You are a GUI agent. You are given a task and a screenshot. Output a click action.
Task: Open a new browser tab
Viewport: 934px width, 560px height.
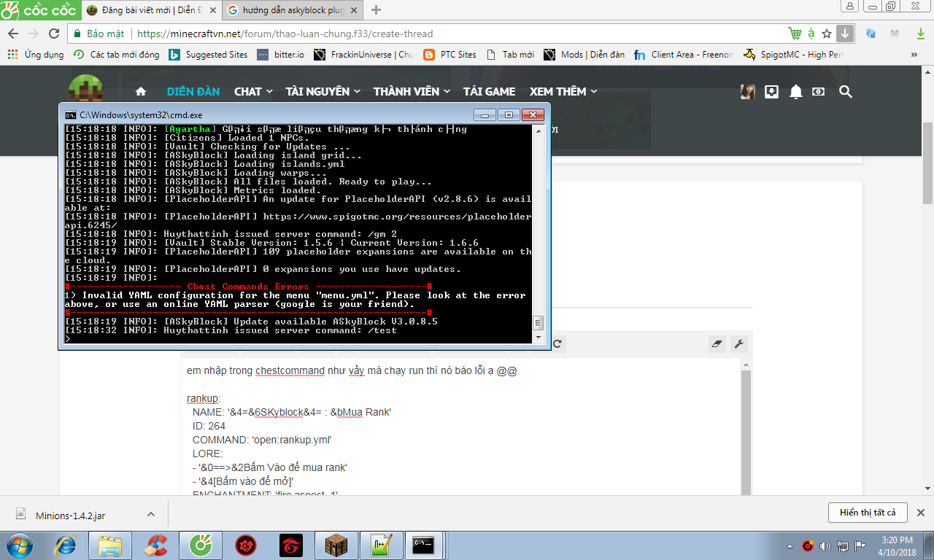377,10
